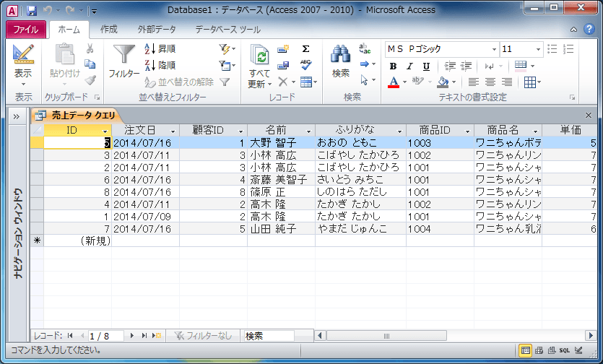Align text left

(x=474, y=82)
